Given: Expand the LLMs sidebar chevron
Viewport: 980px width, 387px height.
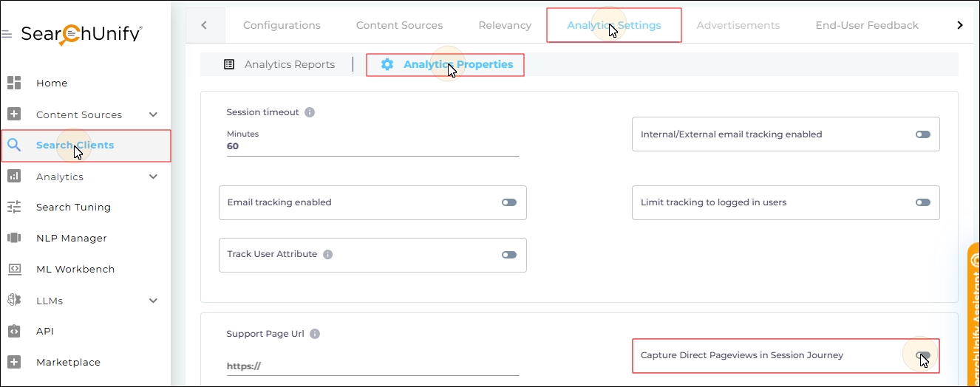Looking at the screenshot, I should [154, 301].
